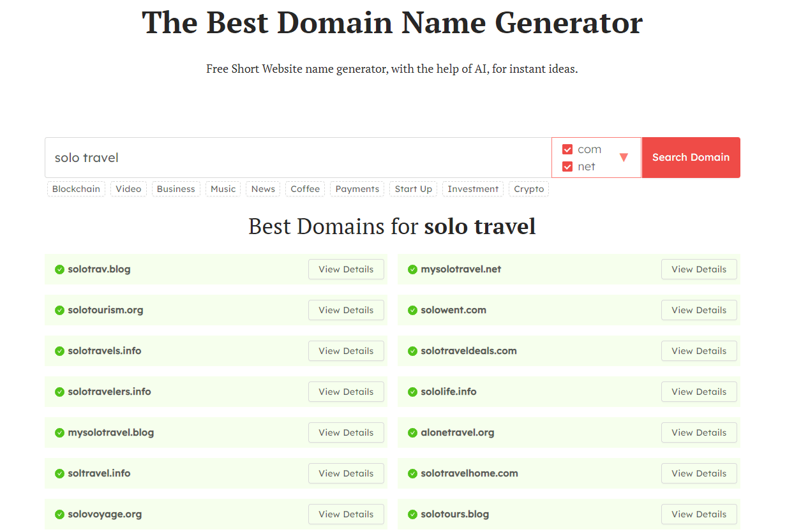View Details for alonetravel.org
794x532 pixels.
699,432
